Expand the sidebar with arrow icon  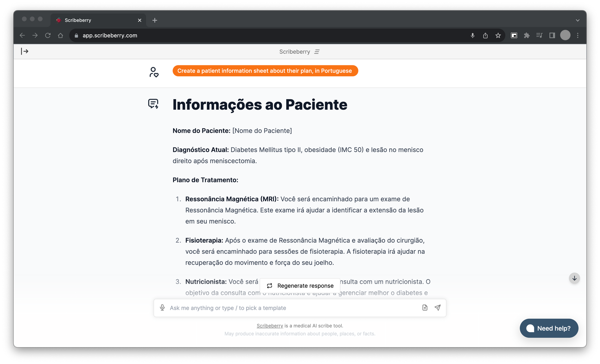(25, 51)
